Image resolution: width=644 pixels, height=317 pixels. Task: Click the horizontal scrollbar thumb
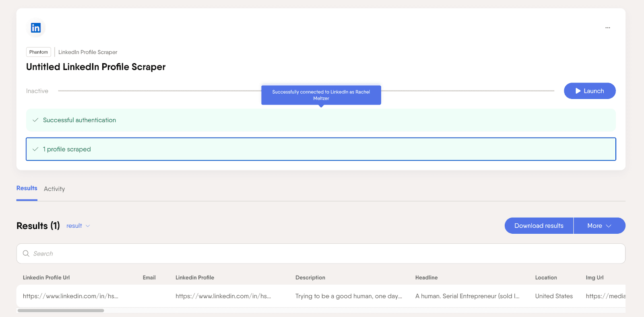[x=61, y=311]
